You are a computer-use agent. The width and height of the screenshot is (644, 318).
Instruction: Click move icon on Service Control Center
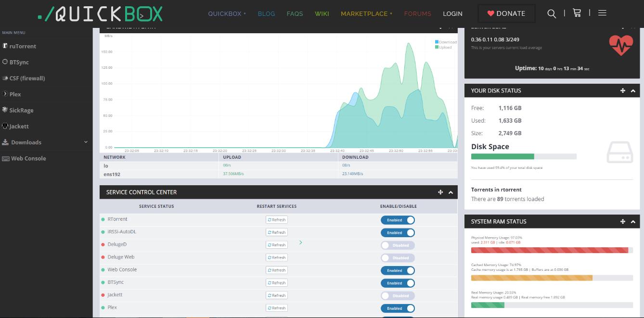pyautogui.click(x=440, y=192)
